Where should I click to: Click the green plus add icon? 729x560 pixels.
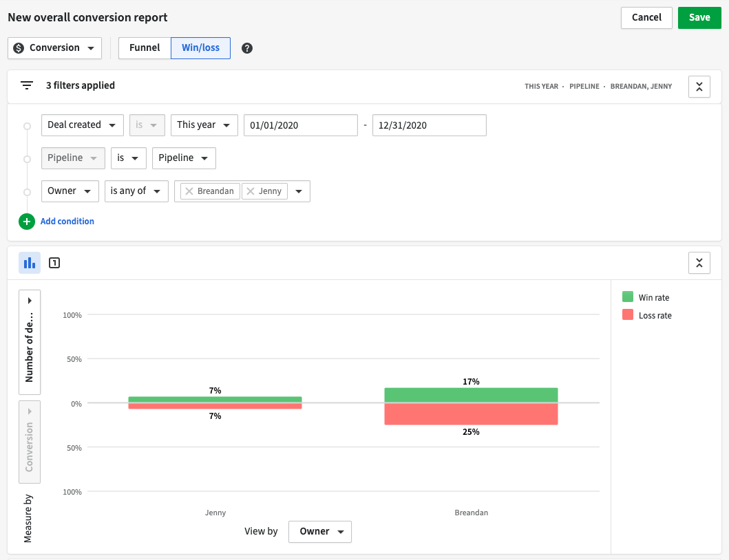pyautogui.click(x=27, y=222)
